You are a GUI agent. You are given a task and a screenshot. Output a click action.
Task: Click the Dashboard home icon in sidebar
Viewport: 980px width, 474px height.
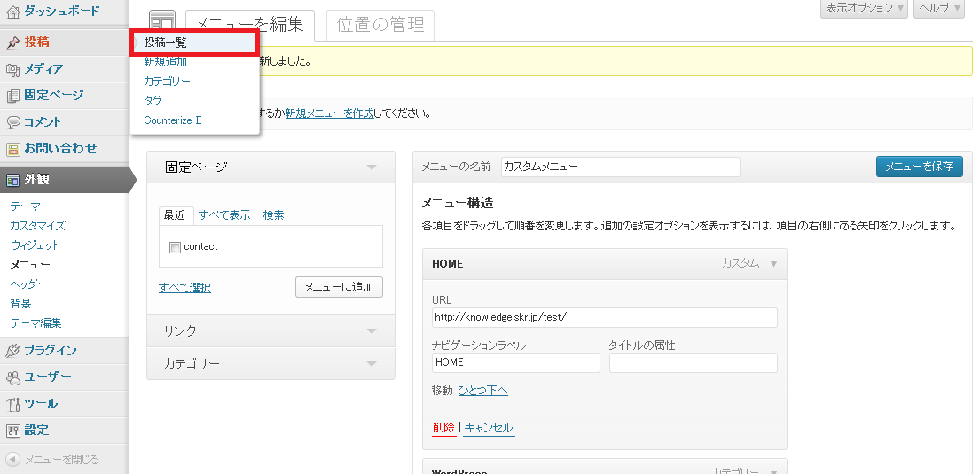(12, 12)
